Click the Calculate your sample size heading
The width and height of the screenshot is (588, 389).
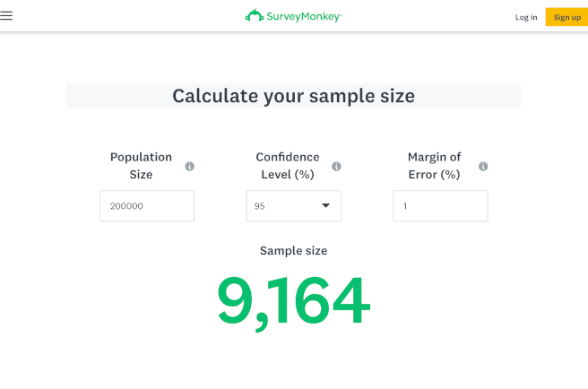(293, 96)
